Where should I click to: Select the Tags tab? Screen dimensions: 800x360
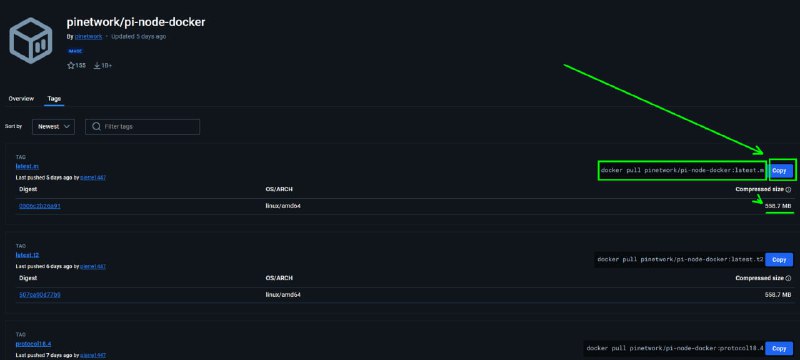54,99
